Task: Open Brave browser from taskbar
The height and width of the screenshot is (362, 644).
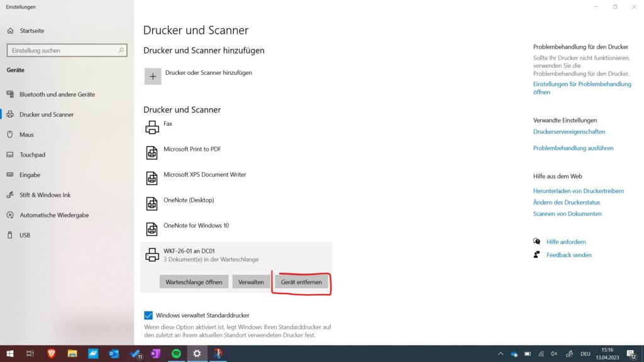Action: [x=52, y=353]
